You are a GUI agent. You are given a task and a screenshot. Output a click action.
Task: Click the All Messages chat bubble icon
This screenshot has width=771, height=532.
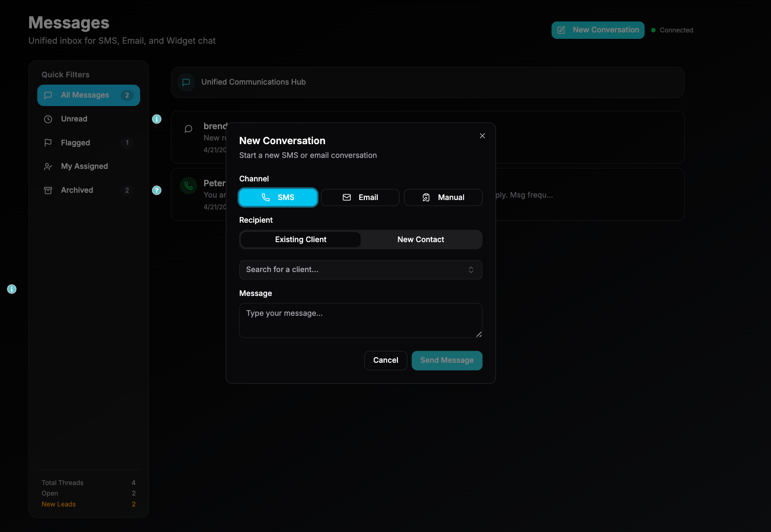click(48, 95)
